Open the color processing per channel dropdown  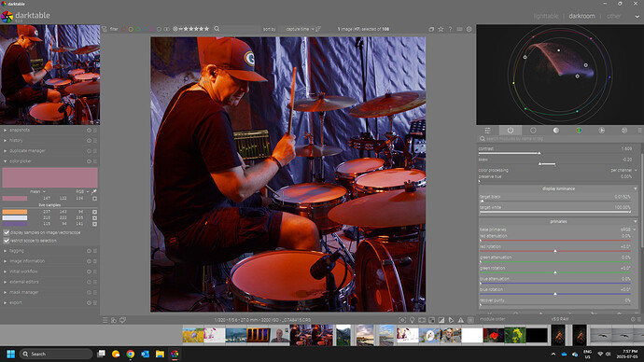click(x=623, y=171)
